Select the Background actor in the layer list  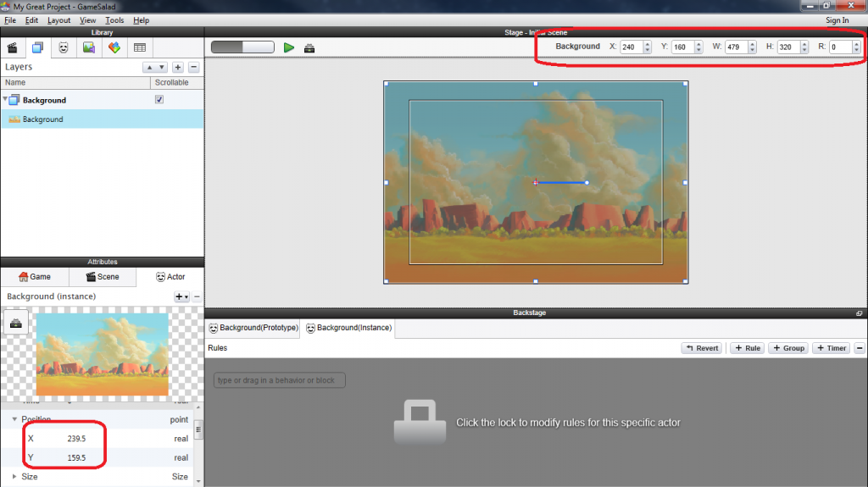(103, 119)
